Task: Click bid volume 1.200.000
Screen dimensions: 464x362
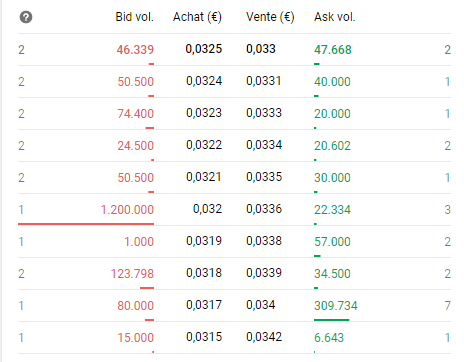Action: pyautogui.click(x=127, y=210)
